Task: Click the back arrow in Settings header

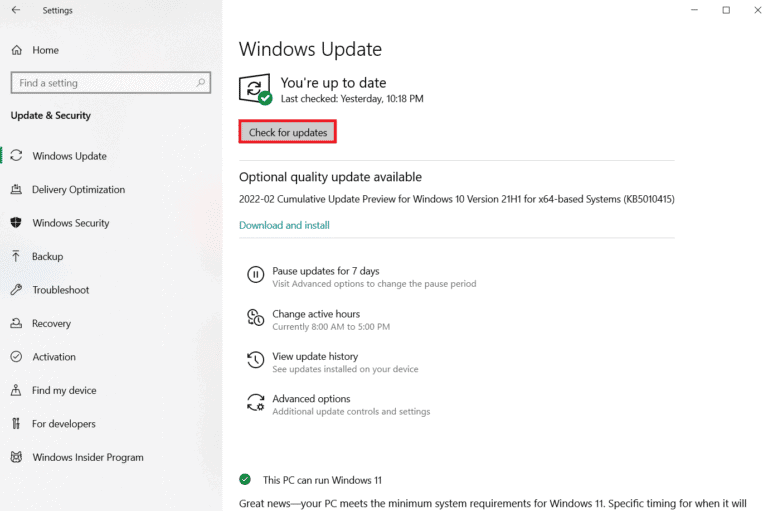Action: point(15,11)
